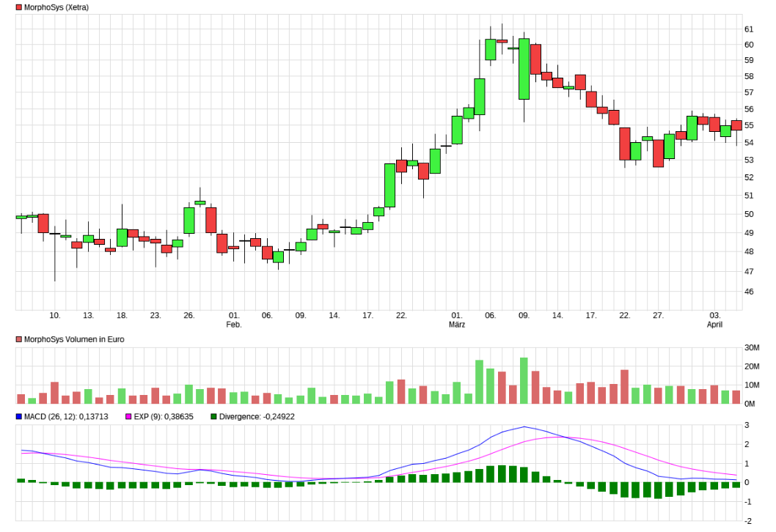
Task: Click the 'Feb.' month label on the date axis
Action: 233,325
